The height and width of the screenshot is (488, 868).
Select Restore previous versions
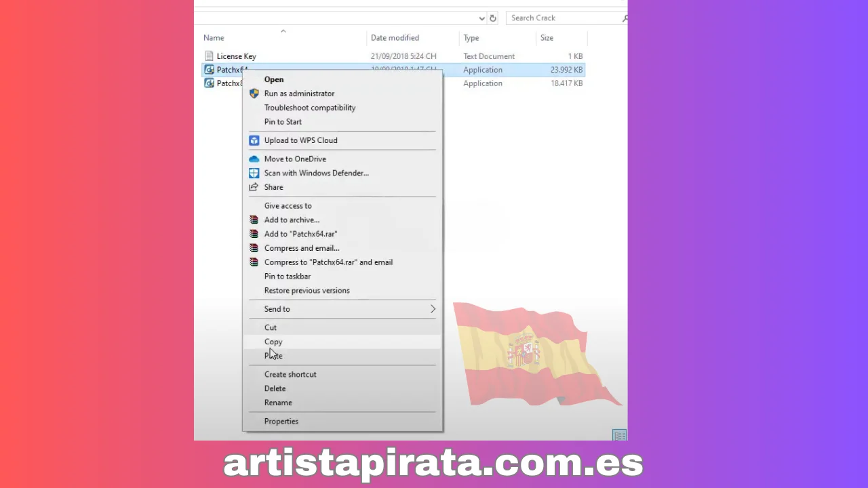(x=307, y=291)
